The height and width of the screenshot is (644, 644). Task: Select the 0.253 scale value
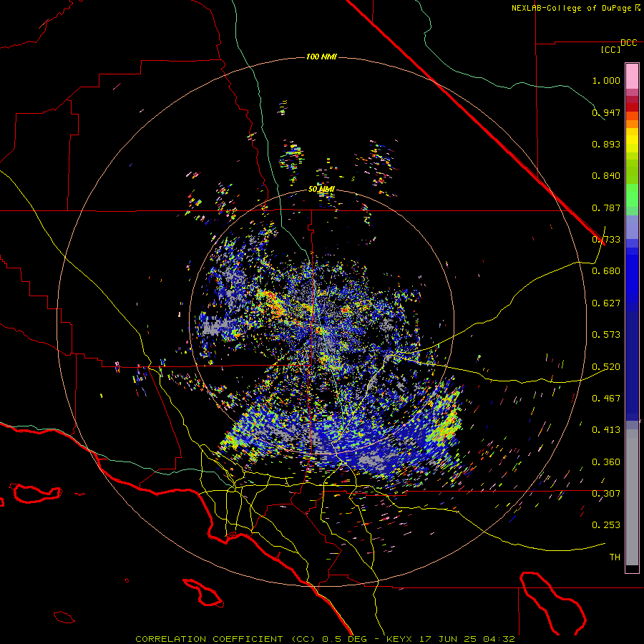(606, 525)
